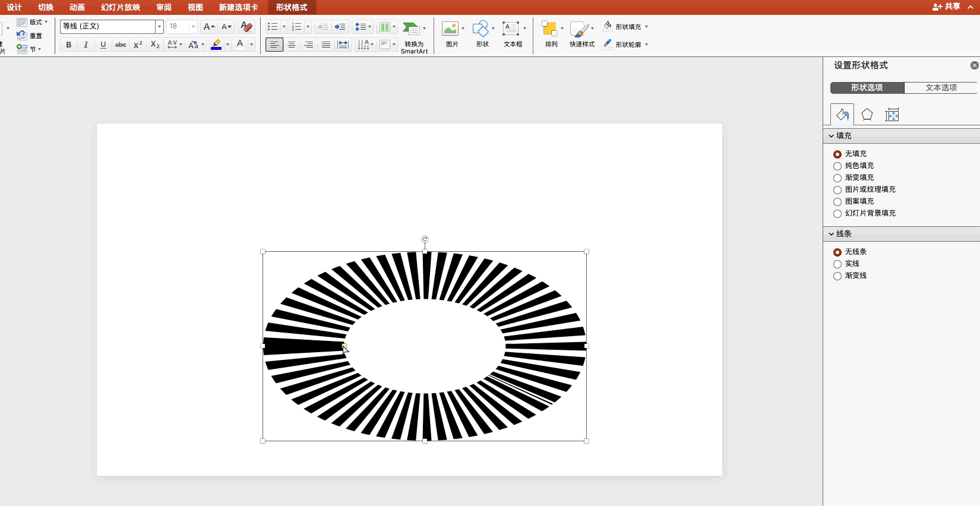
Task: Open the 动画 animations ribbon tab
Action: pyautogui.click(x=77, y=7)
